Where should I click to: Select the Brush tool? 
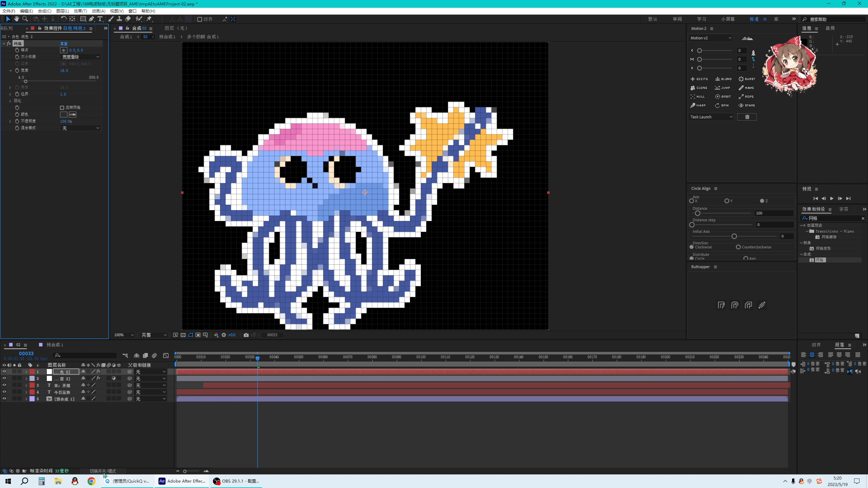[x=111, y=19]
